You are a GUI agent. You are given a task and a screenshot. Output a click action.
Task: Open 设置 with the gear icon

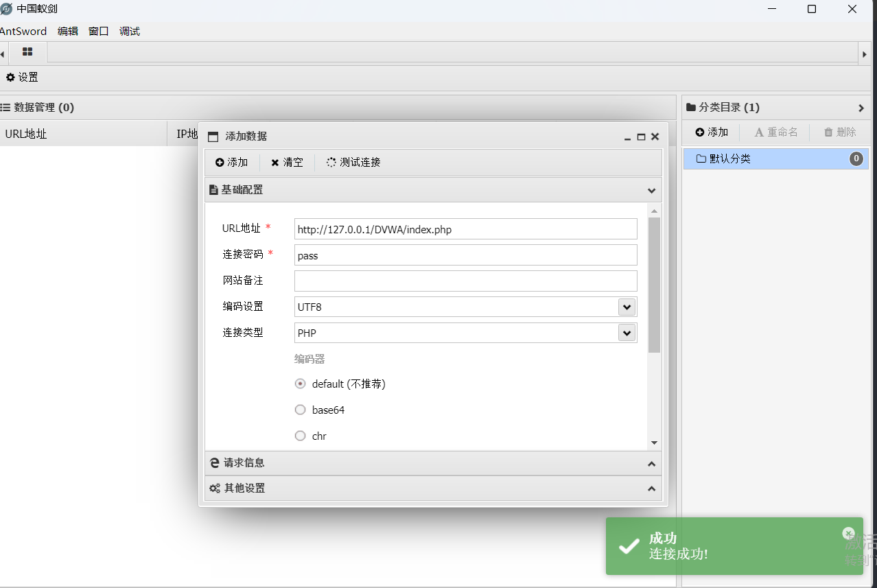pos(22,78)
